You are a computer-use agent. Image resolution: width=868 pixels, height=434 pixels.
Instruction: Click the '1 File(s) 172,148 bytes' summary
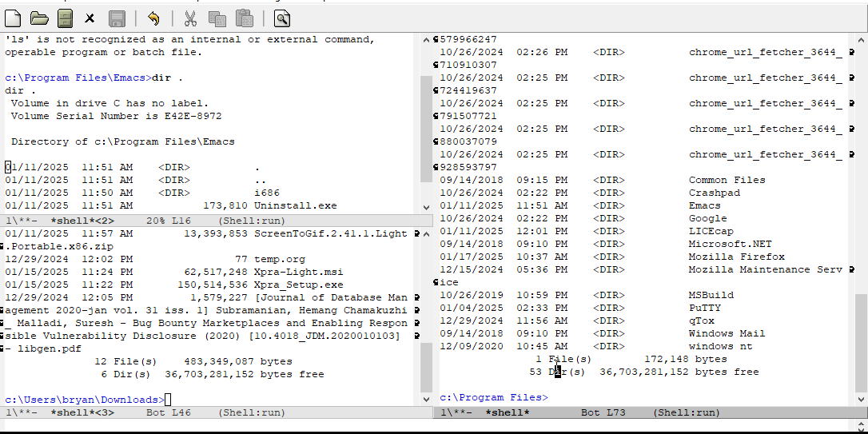[x=631, y=359]
